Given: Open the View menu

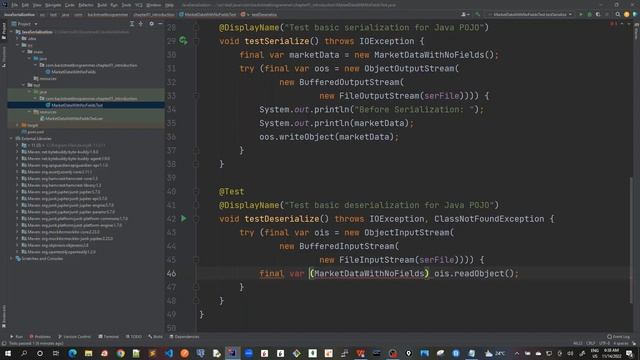Looking at the screenshot, I should (37, 5).
